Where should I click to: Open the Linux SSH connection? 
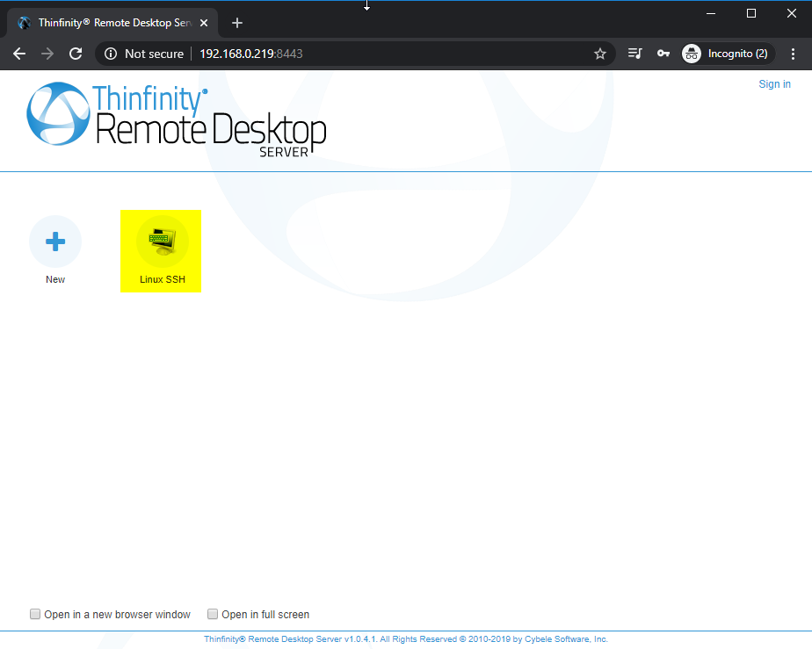coord(161,251)
